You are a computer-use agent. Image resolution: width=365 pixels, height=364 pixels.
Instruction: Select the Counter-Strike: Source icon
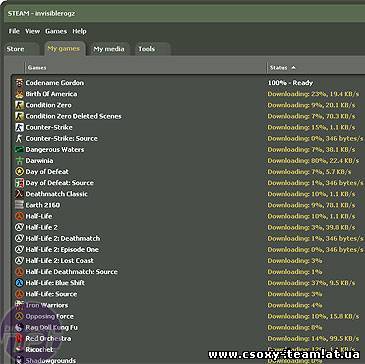tap(20, 138)
